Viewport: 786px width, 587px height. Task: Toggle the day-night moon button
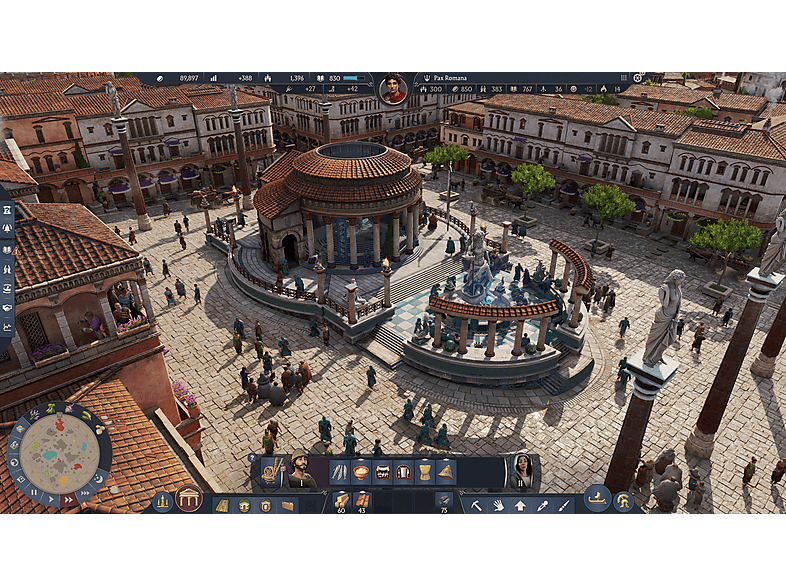coord(99,478)
